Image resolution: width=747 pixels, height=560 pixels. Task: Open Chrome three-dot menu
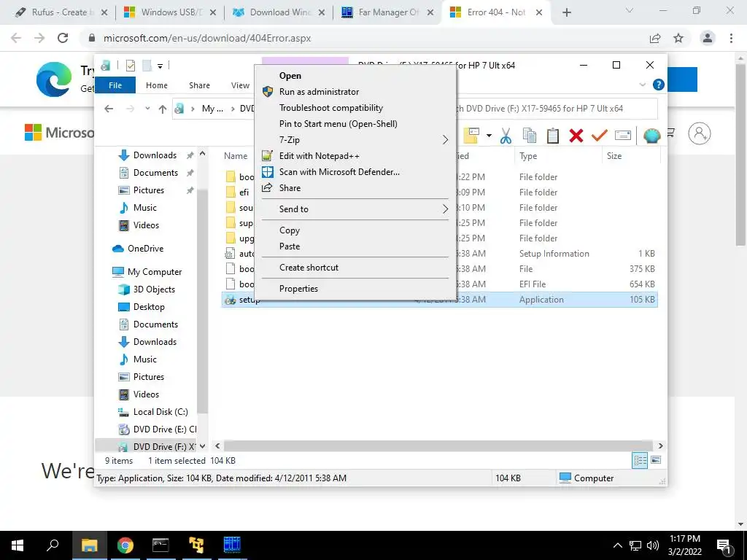(x=731, y=38)
